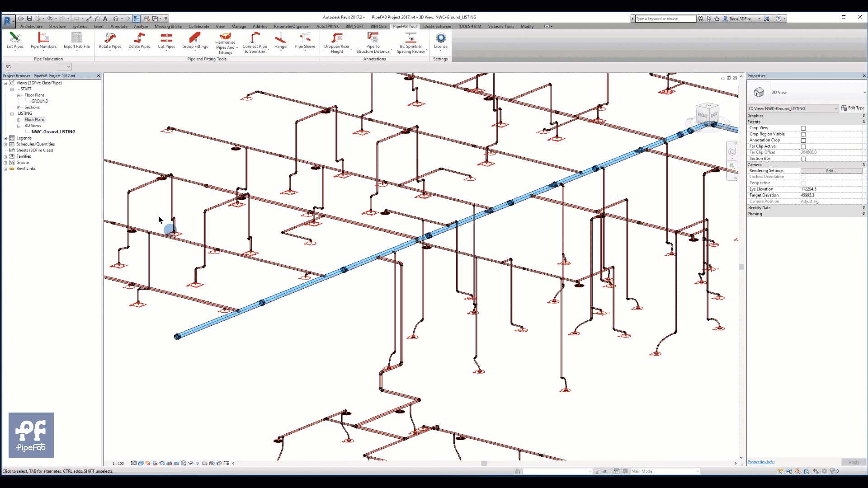This screenshot has width=868, height=488.
Task: Open the Manage menu tab
Action: click(x=239, y=26)
